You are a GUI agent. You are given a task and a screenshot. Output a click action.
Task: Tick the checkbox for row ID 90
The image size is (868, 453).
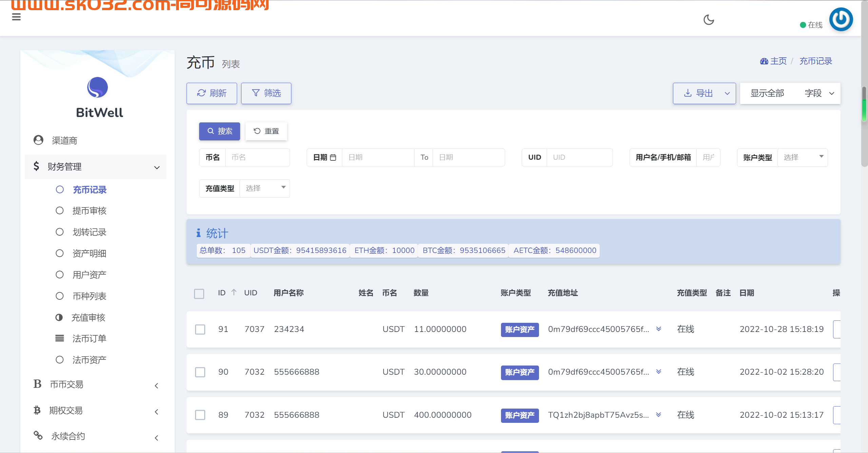[200, 372]
